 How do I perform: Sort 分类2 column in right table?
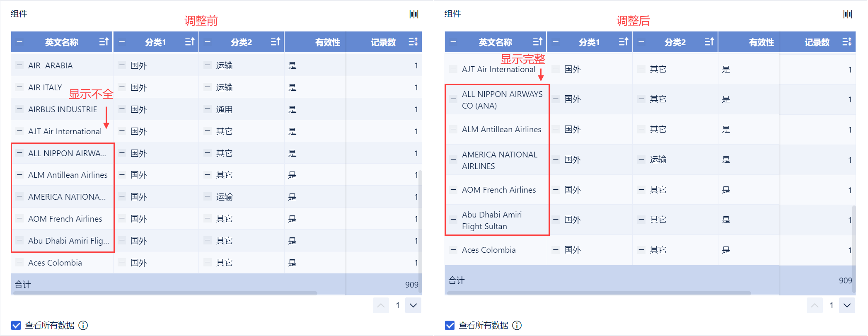pyautogui.click(x=709, y=42)
